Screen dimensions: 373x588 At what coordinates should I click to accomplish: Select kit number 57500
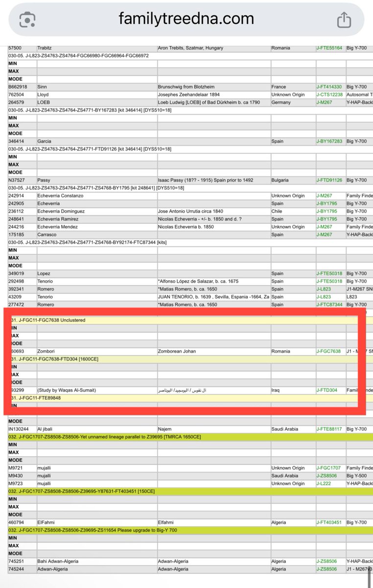click(x=15, y=48)
